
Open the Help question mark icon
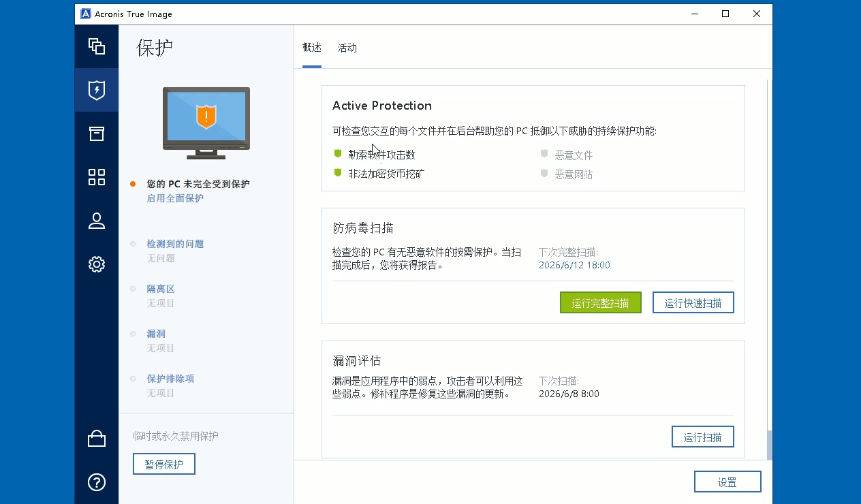(x=97, y=482)
